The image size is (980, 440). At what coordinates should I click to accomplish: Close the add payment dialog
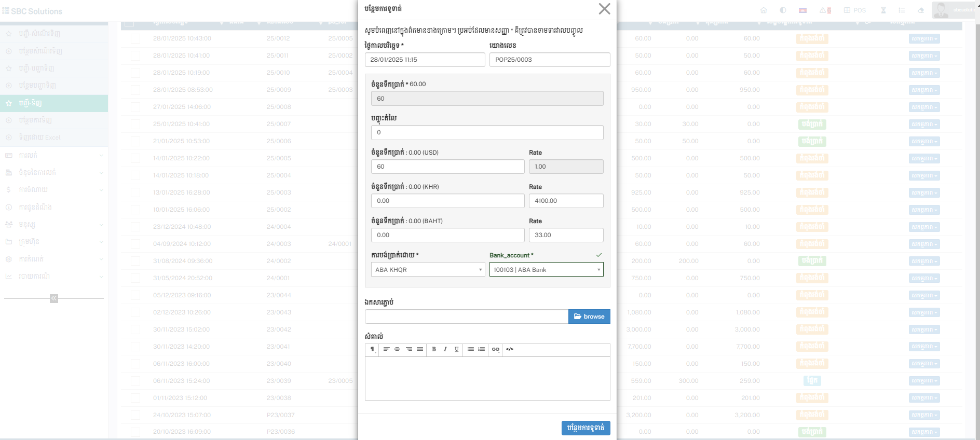(x=604, y=9)
